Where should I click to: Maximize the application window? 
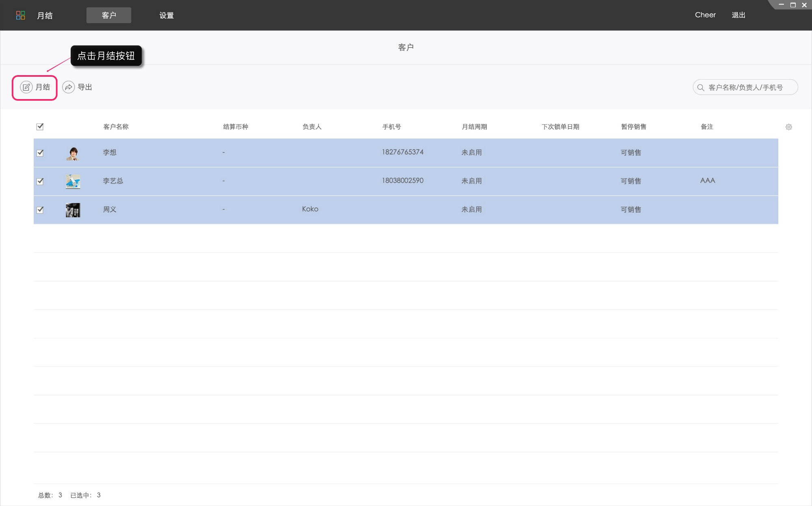(x=793, y=5)
